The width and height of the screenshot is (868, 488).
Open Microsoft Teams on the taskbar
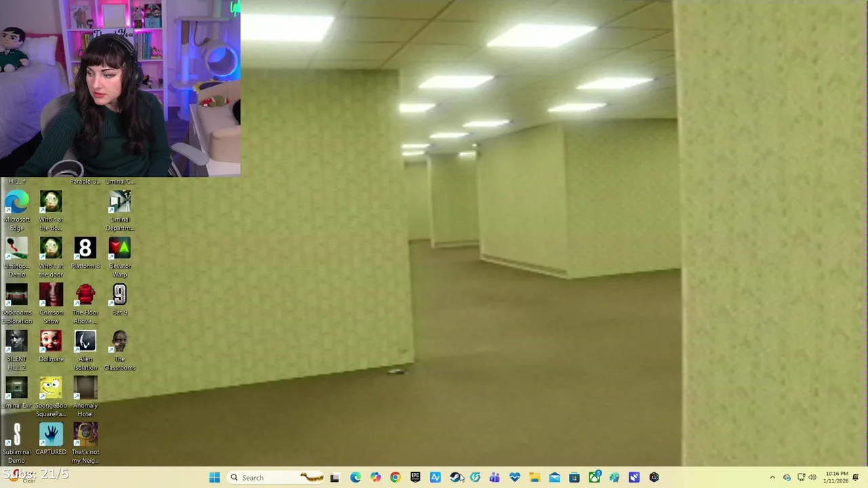(x=494, y=478)
